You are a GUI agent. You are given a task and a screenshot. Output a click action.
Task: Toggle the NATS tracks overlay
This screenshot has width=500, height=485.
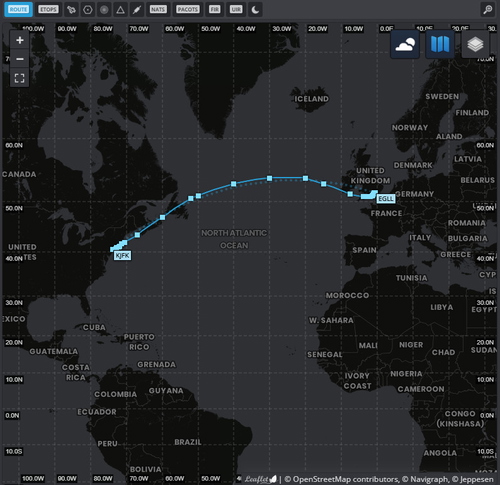pos(158,9)
